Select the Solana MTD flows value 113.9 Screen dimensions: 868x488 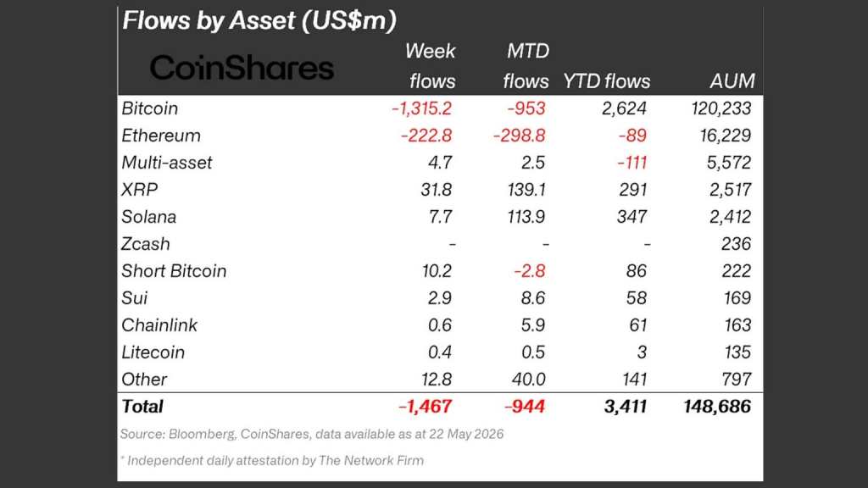point(526,217)
